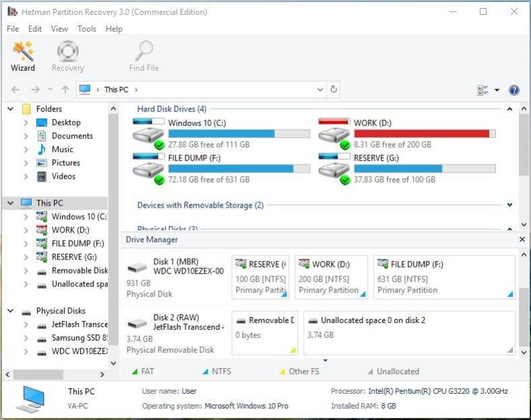Click the Unallocated legend entry
Viewport: 531px width, 420px height.
pyautogui.click(x=393, y=371)
